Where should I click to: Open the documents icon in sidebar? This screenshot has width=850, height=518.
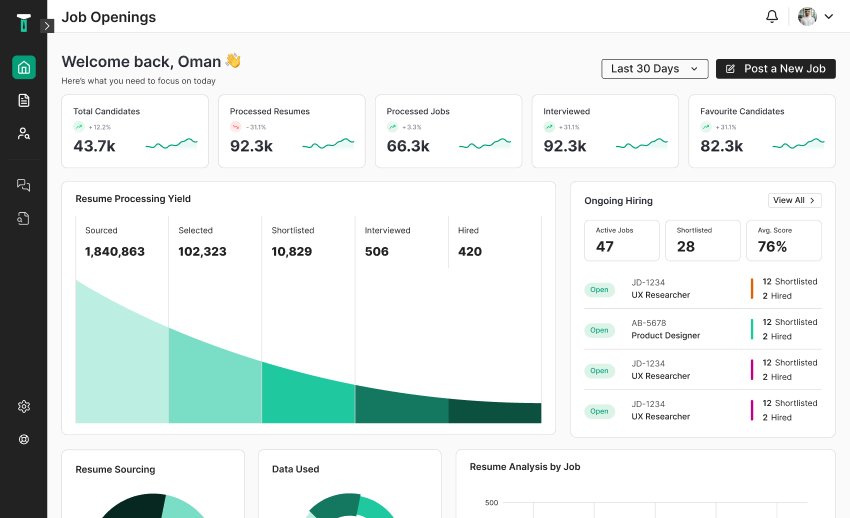[24, 100]
